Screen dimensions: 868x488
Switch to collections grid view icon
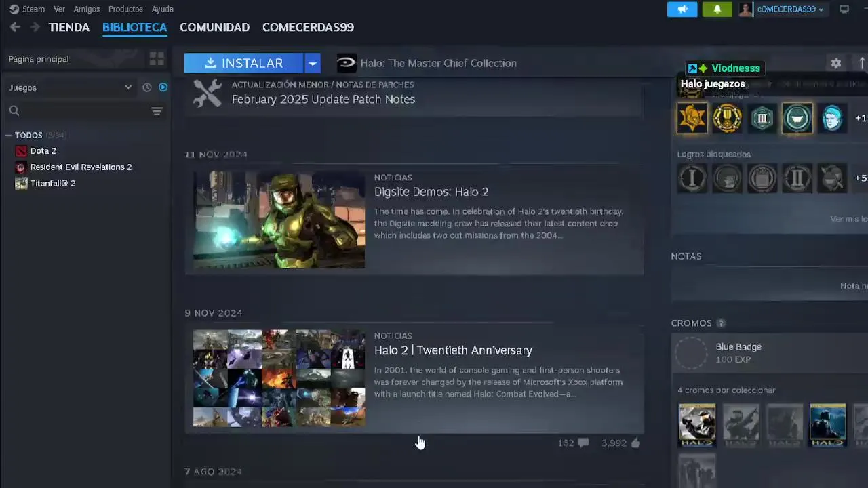tap(157, 59)
